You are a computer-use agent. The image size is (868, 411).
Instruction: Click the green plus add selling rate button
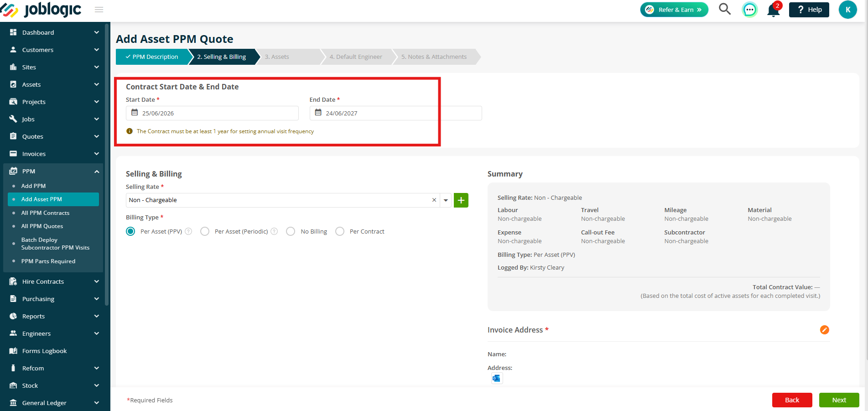pos(461,200)
